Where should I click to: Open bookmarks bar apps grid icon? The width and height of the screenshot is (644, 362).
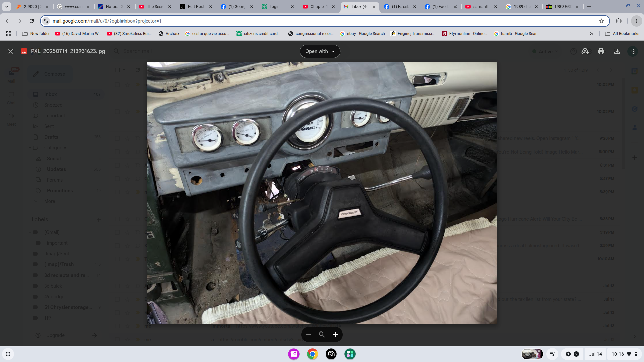coord(9,34)
